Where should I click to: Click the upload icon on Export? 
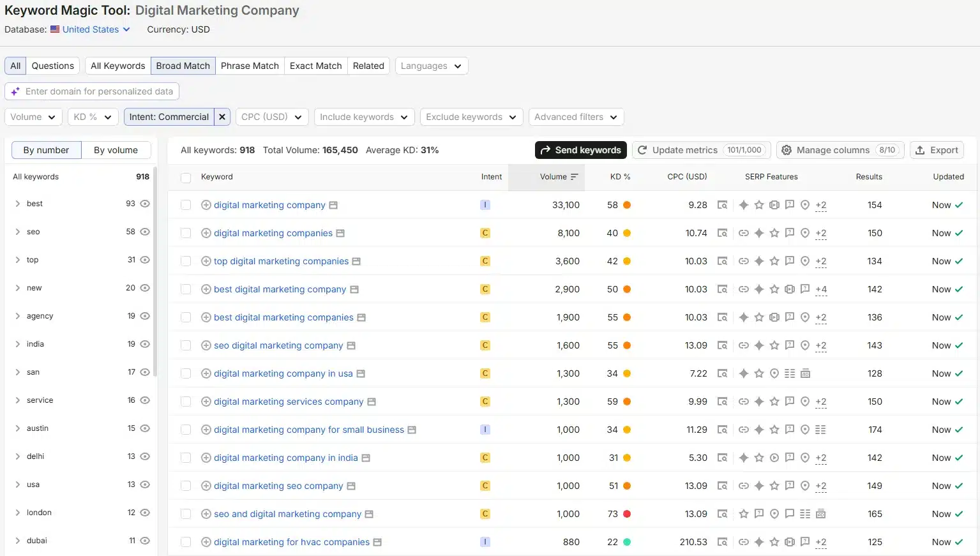pos(920,150)
